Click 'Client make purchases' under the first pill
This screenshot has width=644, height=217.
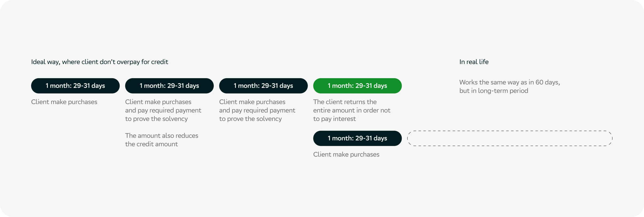(64, 102)
